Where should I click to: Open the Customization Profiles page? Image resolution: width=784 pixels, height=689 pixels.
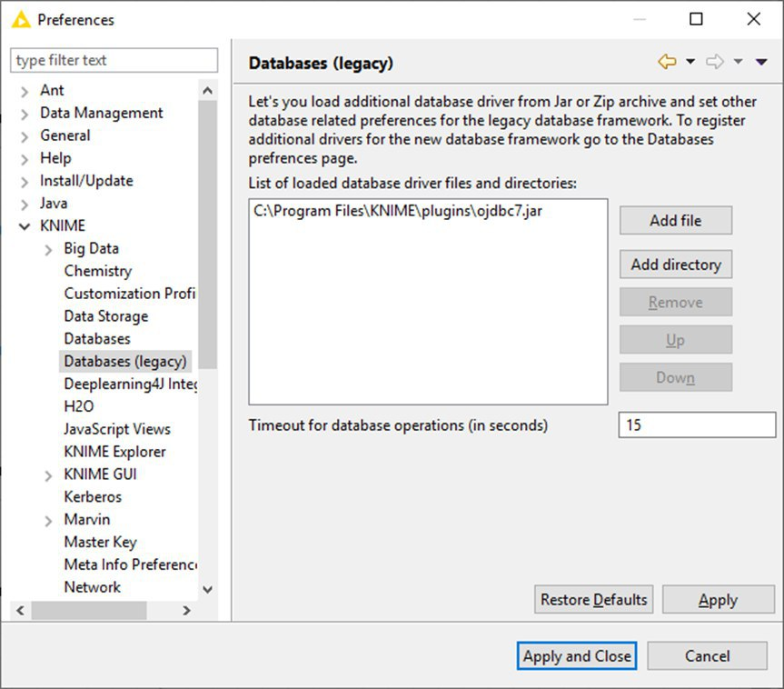click(x=130, y=294)
